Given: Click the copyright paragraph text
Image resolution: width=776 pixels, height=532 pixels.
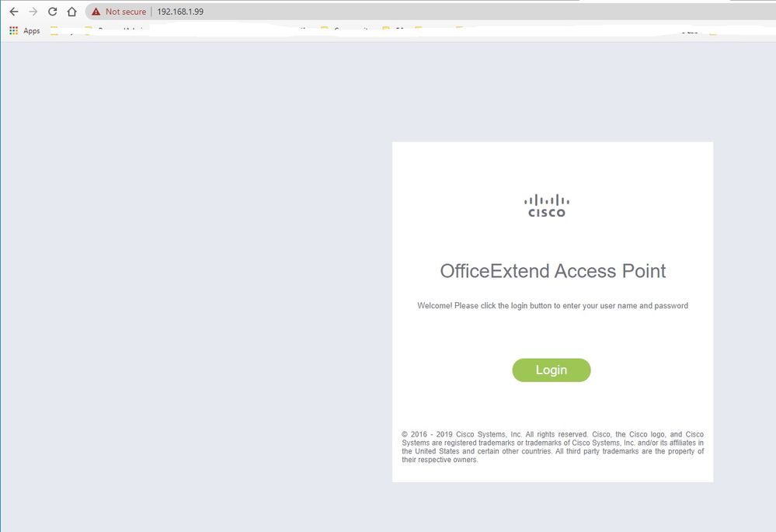Looking at the screenshot, I should (553, 447).
